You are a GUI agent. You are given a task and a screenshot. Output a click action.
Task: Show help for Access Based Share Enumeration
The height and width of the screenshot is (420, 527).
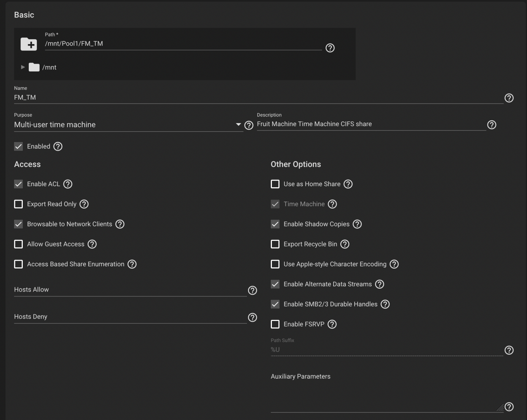[132, 264]
